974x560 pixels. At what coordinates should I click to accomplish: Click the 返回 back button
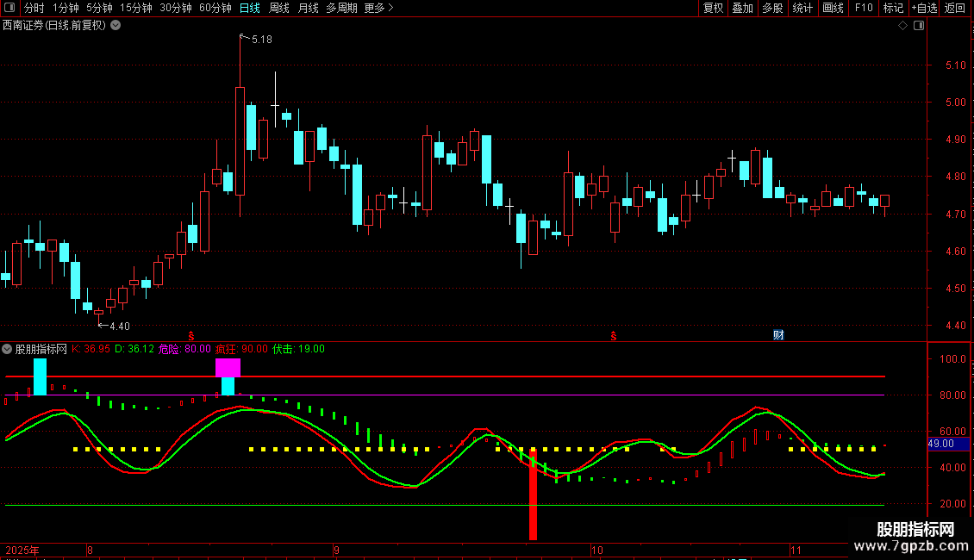click(x=955, y=8)
